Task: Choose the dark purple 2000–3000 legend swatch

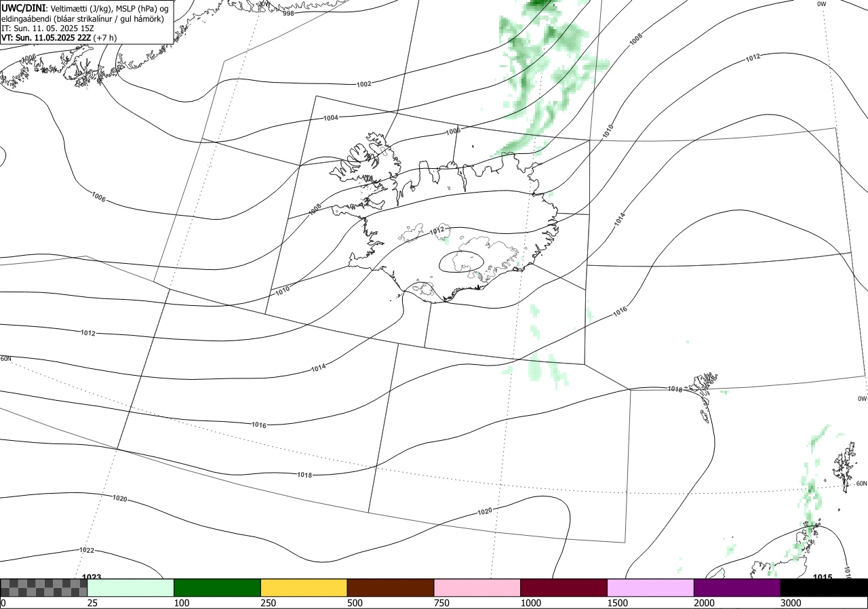Action: [x=737, y=588]
